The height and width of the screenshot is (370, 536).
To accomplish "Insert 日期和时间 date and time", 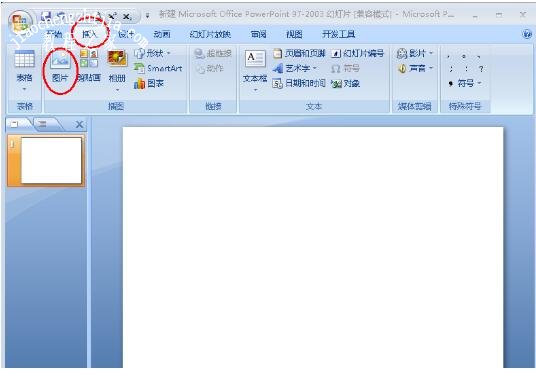I will (x=299, y=83).
